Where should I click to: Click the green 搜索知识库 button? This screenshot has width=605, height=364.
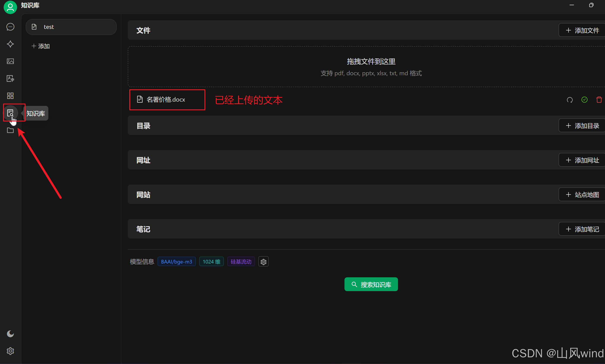[x=371, y=284]
